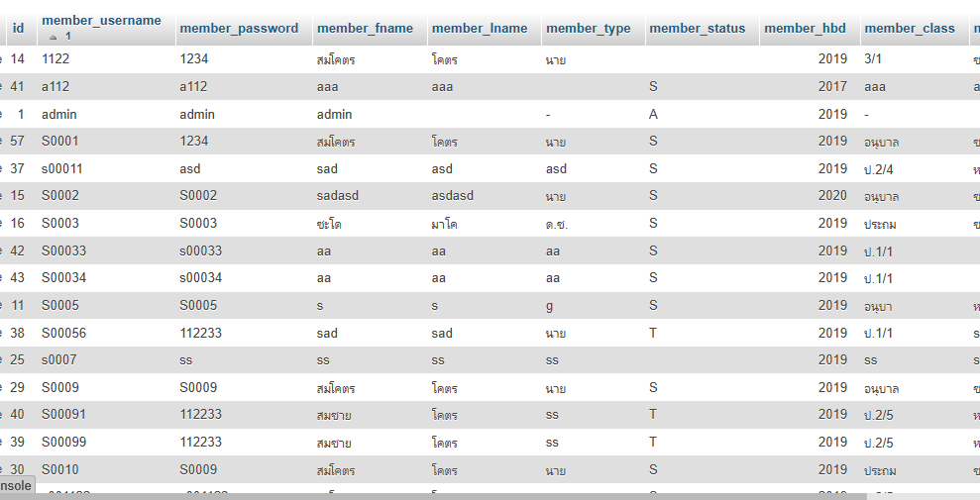980x500 pixels.
Task: Sort rows by member_type header
Action: (x=589, y=29)
